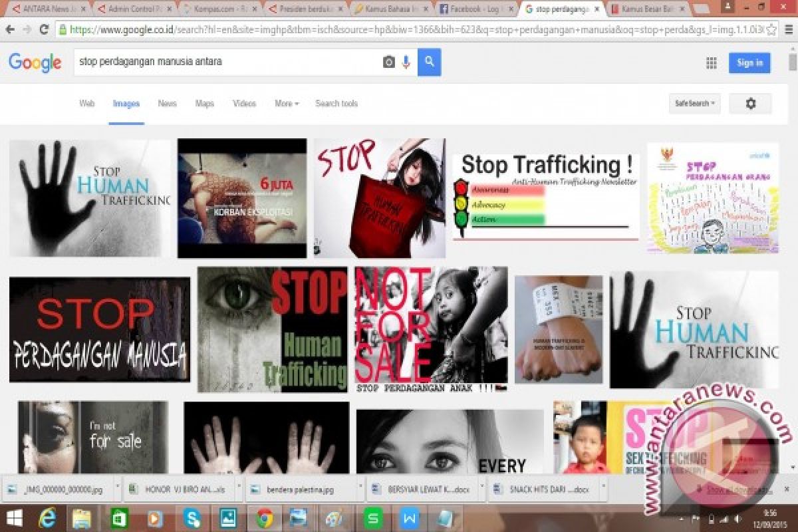798x532 pixels.
Task: Click the Sign in button
Action: 749,63
